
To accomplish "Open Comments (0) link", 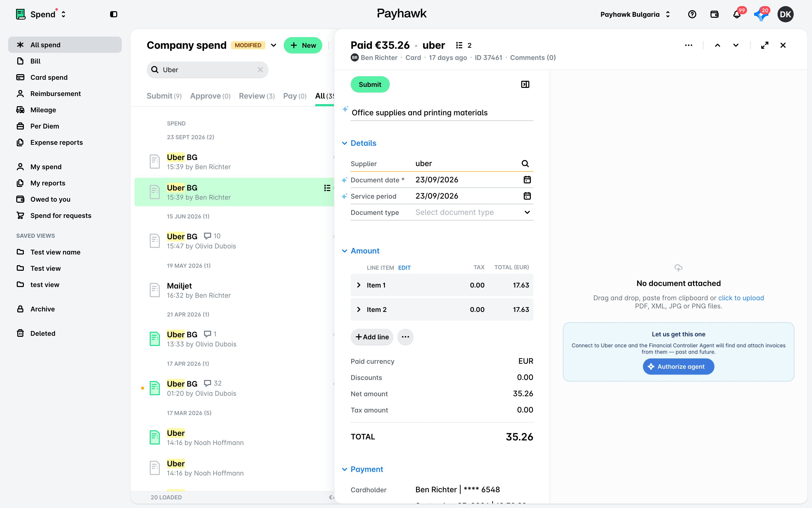I will coord(533,58).
